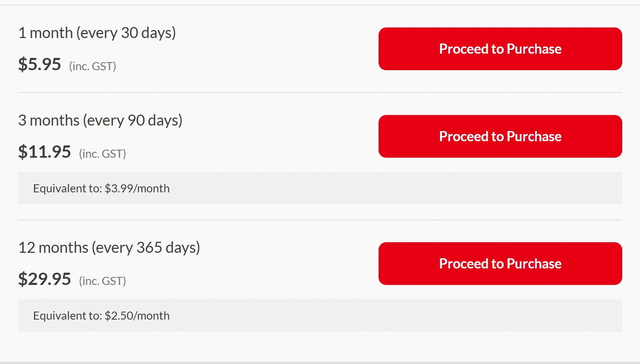The image size is (640, 364).
Task: Proceed to Purchase the 1 month plan
Action: [500, 49]
